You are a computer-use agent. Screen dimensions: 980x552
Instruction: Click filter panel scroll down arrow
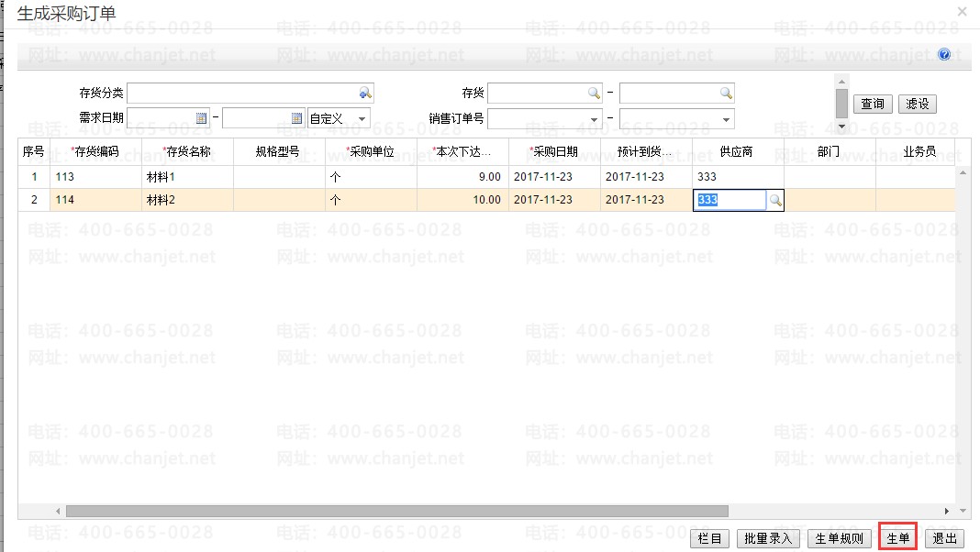pyautogui.click(x=841, y=127)
